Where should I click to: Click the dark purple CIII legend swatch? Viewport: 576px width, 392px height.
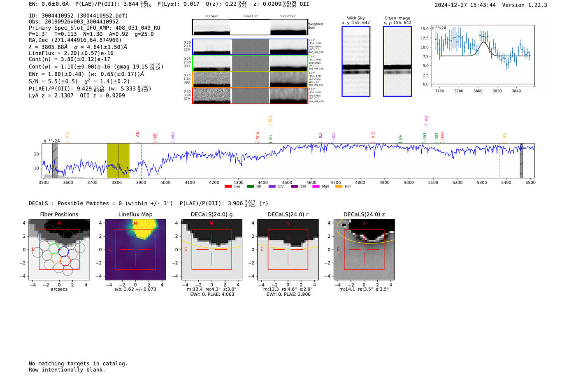[x=295, y=187]
